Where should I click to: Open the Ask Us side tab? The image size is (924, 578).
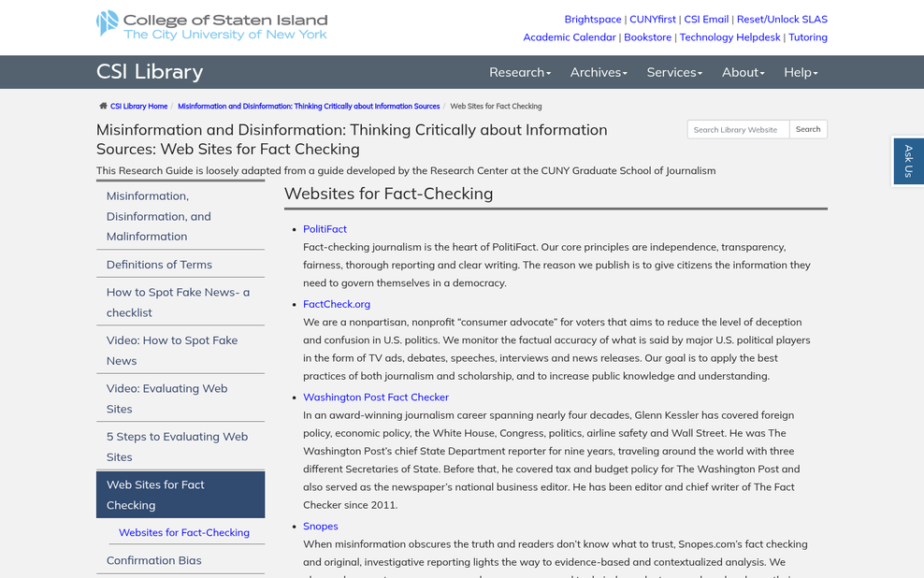tap(908, 161)
